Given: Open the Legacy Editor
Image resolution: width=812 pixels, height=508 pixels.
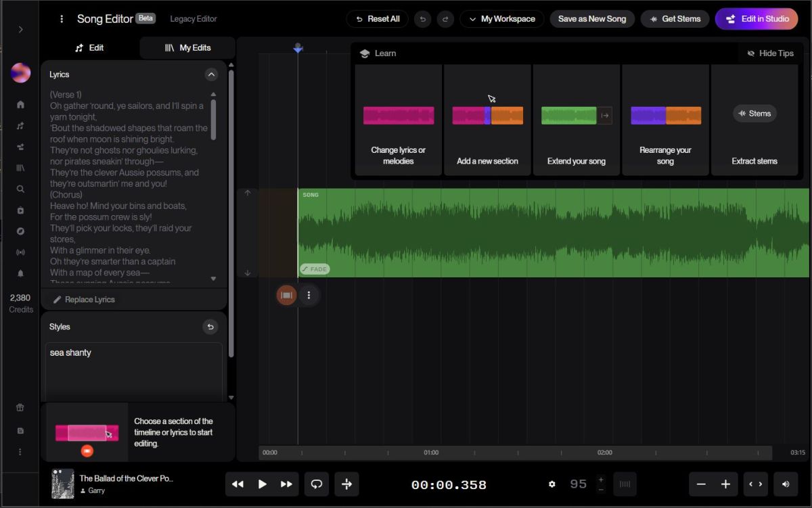Looking at the screenshot, I should [194, 19].
